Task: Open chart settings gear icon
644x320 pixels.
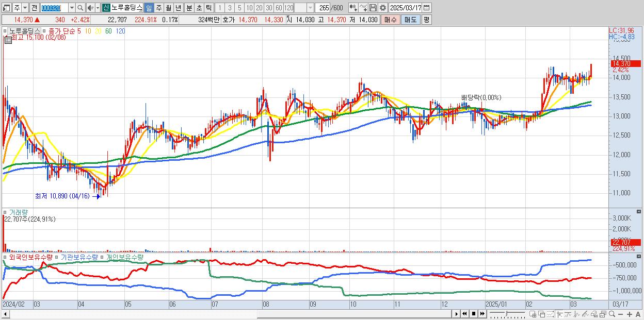Action: tap(383, 8)
